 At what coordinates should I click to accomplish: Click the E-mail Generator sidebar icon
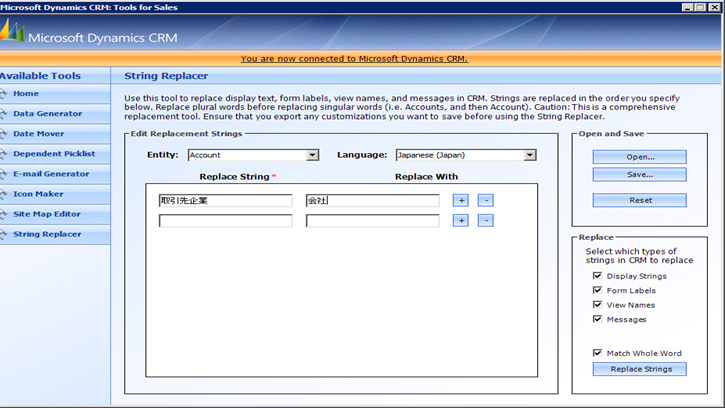click(x=3, y=174)
